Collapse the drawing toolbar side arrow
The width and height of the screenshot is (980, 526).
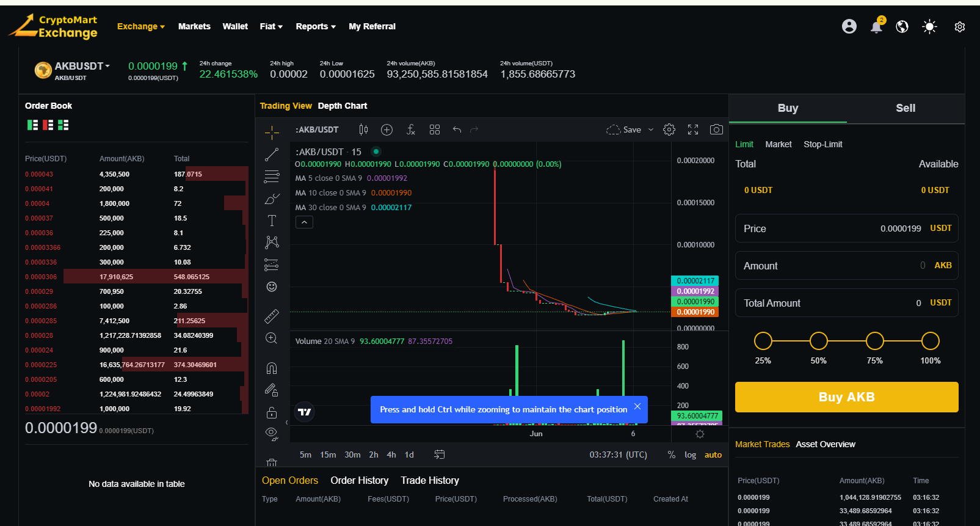pyautogui.click(x=286, y=423)
